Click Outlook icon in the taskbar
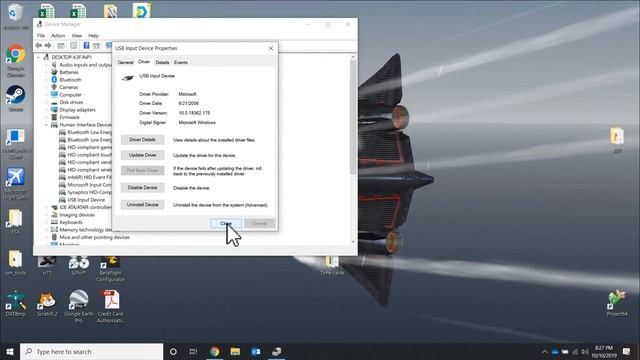The image size is (640, 360). pos(256,351)
